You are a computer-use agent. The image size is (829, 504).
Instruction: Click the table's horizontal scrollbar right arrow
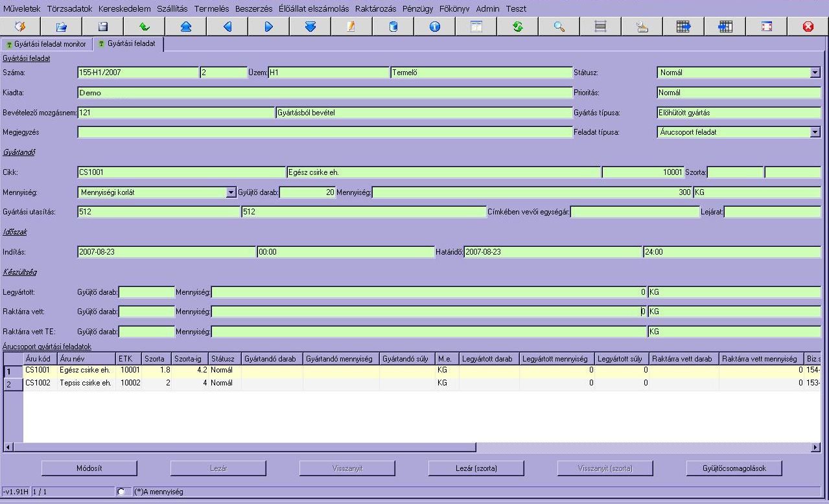815,447
